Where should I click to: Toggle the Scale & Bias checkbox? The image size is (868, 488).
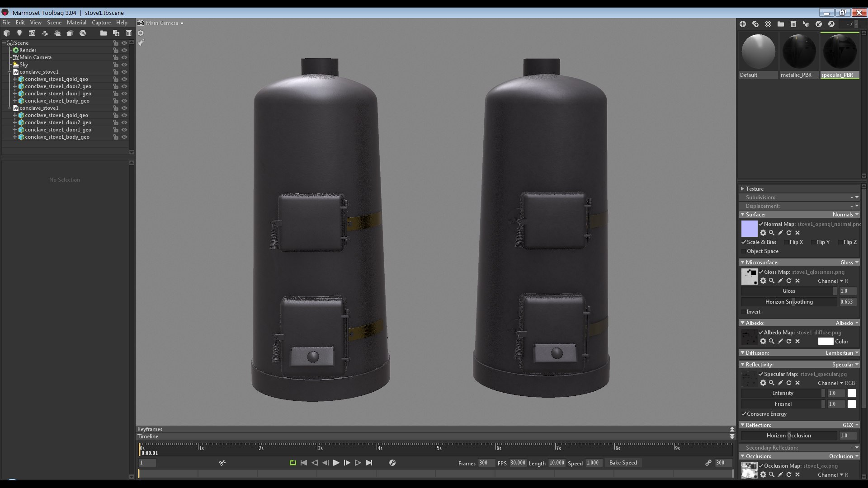744,242
